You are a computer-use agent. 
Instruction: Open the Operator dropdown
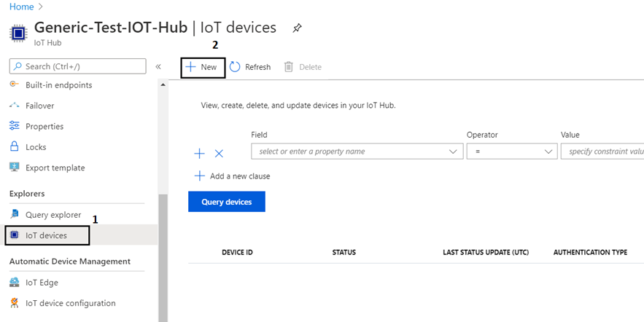click(512, 152)
